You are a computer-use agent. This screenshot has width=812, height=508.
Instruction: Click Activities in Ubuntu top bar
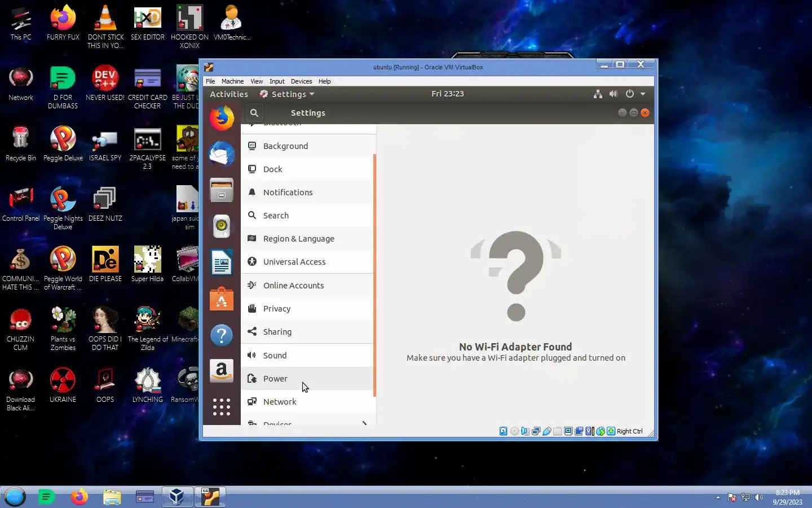click(x=229, y=94)
